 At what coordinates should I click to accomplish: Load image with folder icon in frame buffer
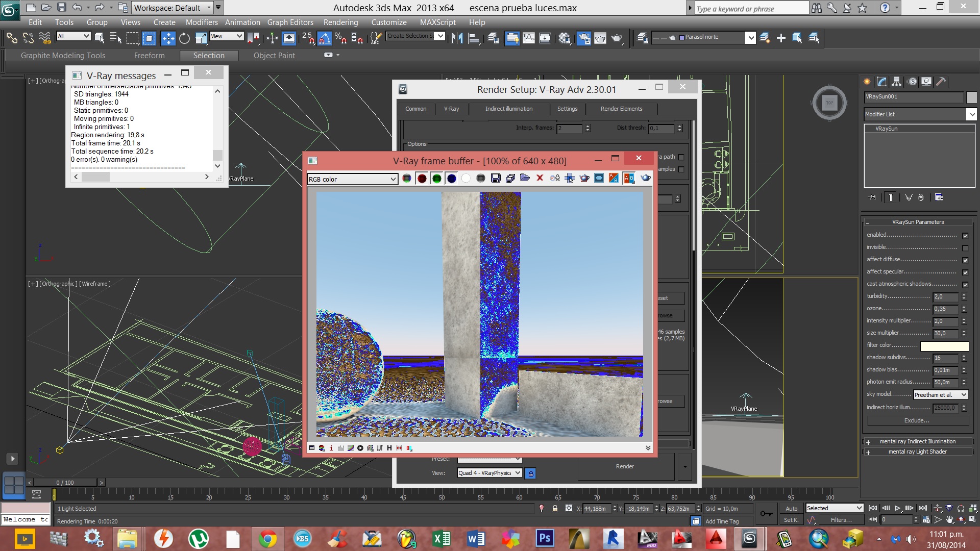point(525,178)
